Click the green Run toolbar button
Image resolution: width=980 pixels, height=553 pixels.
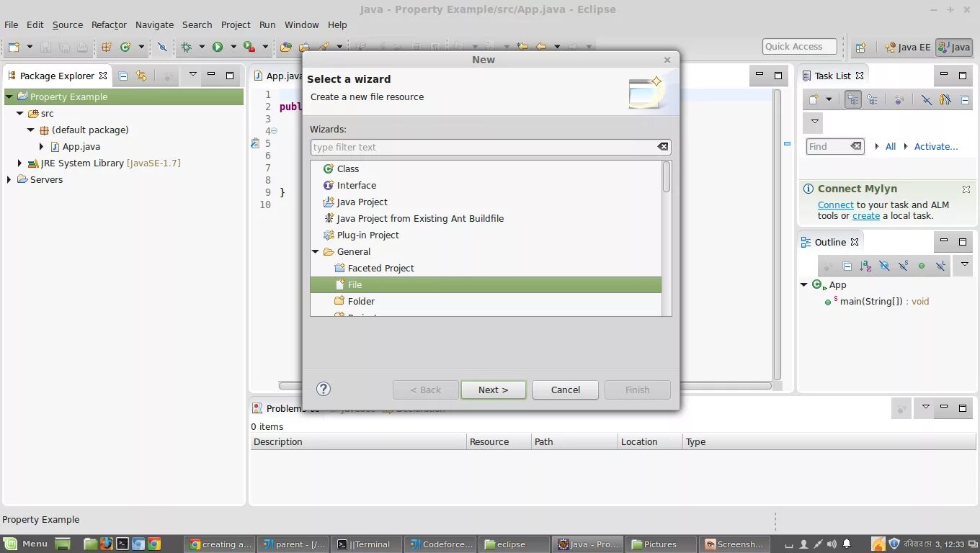click(217, 47)
